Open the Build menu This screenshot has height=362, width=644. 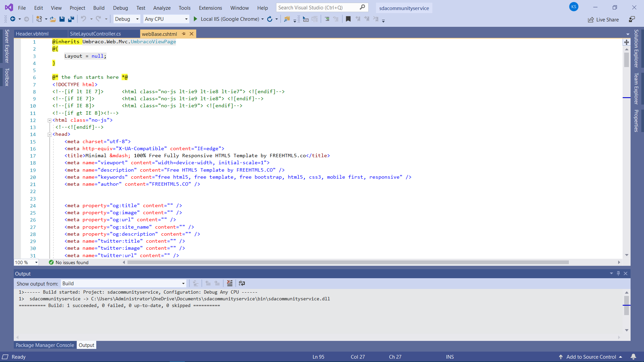click(99, 8)
